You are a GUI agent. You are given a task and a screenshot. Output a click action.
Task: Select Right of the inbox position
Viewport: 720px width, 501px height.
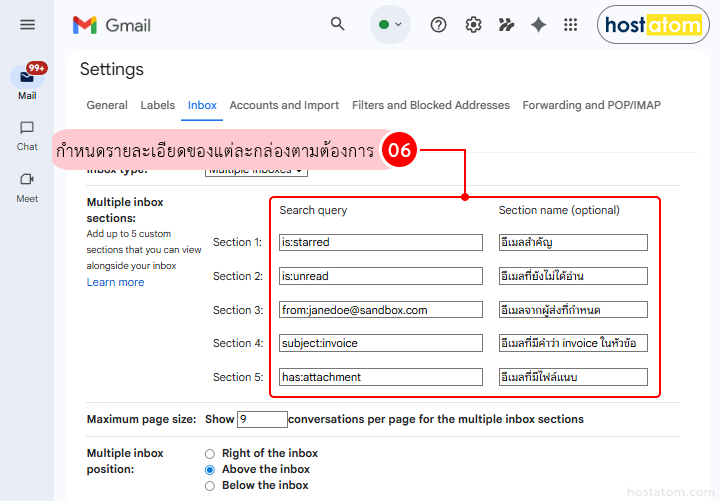click(x=210, y=454)
